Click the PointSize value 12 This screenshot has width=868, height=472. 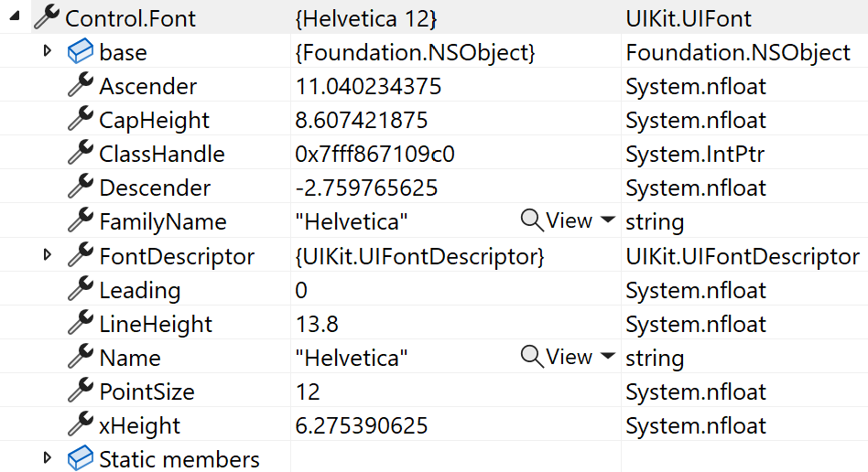pyautogui.click(x=309, y=392)
